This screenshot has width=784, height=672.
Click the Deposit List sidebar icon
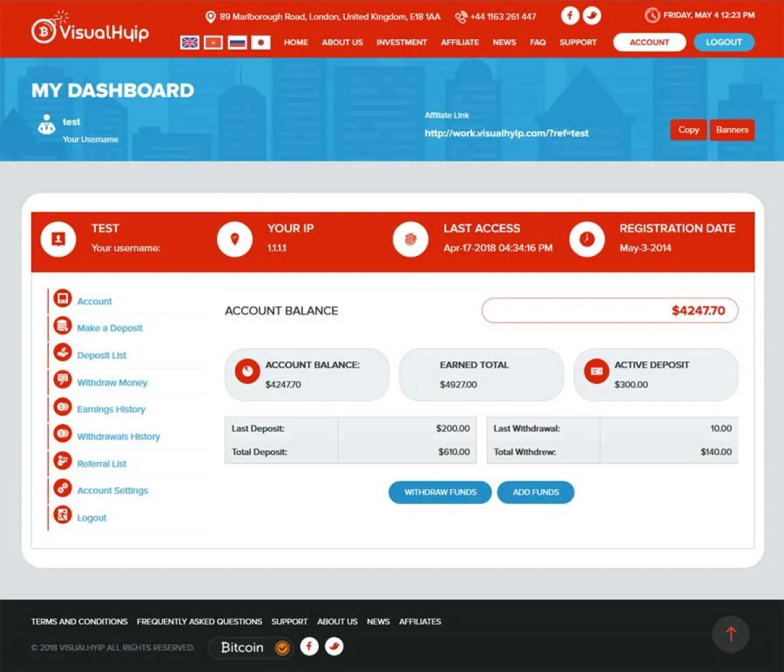[x=63, y=353]
